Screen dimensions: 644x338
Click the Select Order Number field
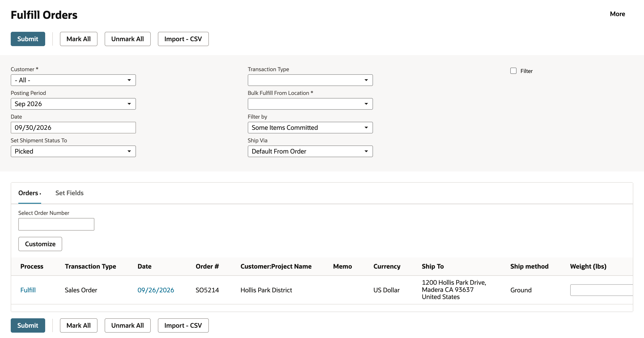tap(56, 224)
